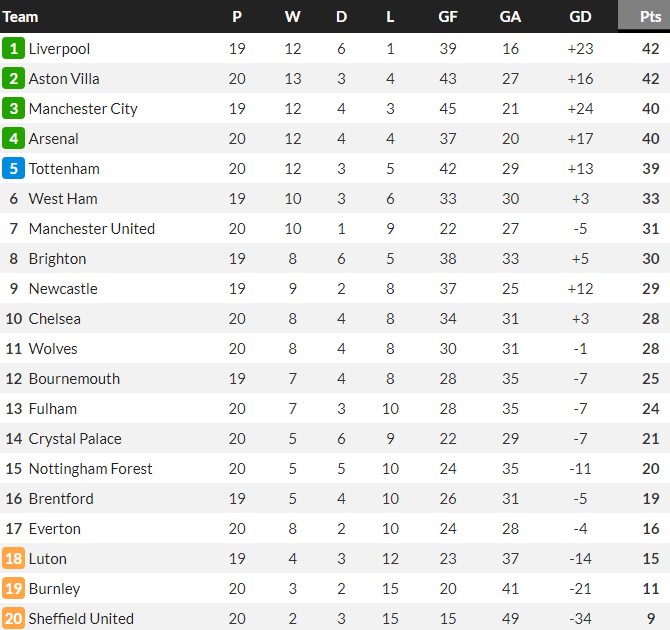Sort by GD column header

580,16
